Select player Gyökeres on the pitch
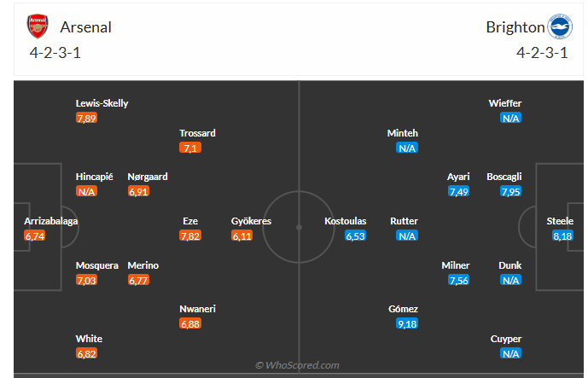Screen dimensions: 588x378 (251, 221)
